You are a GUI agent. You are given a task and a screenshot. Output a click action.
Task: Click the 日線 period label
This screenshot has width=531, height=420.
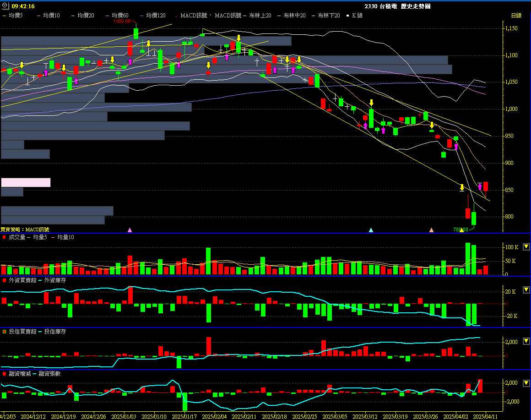(516, 16)
